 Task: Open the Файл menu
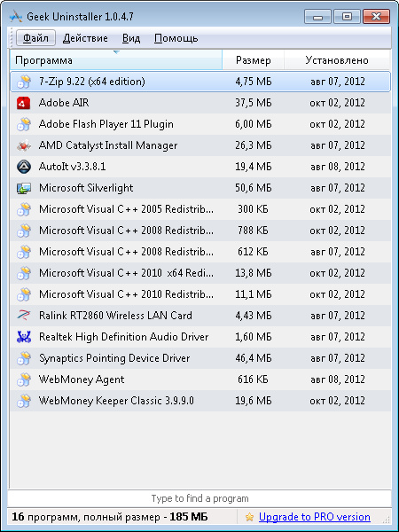[x=35, y=38]
